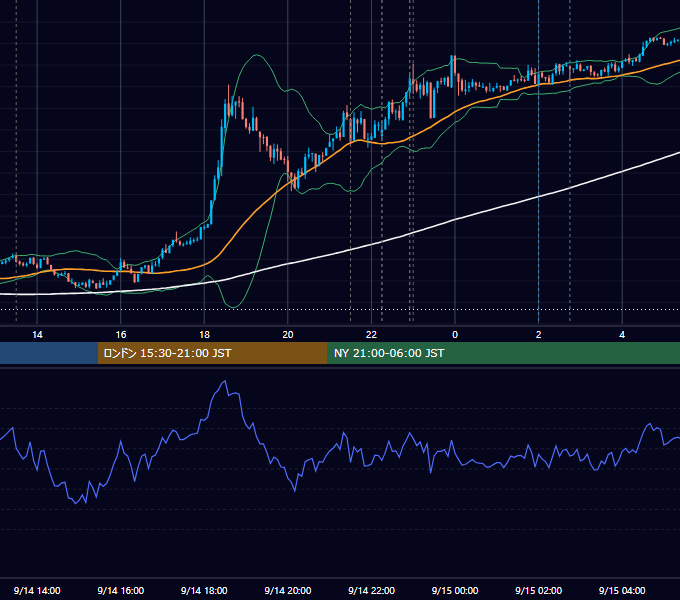
Task: Click hour label 22 on price chart axis
Action: (x=371, y=335)
